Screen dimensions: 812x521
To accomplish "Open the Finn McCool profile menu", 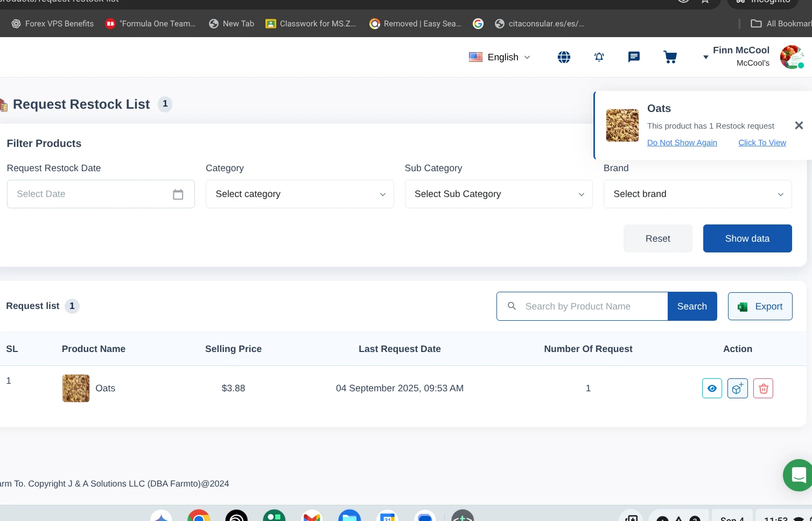I will (741, 57).
